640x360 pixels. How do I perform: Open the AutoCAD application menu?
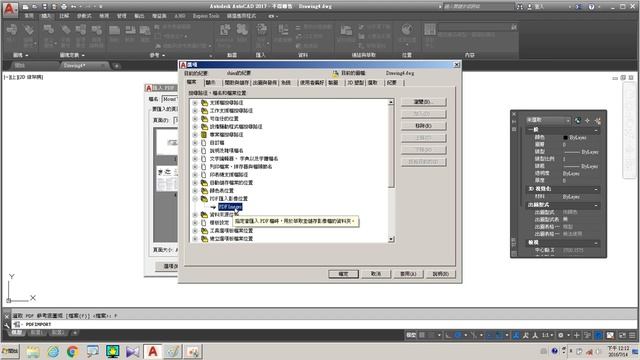[x=9, y=9]
